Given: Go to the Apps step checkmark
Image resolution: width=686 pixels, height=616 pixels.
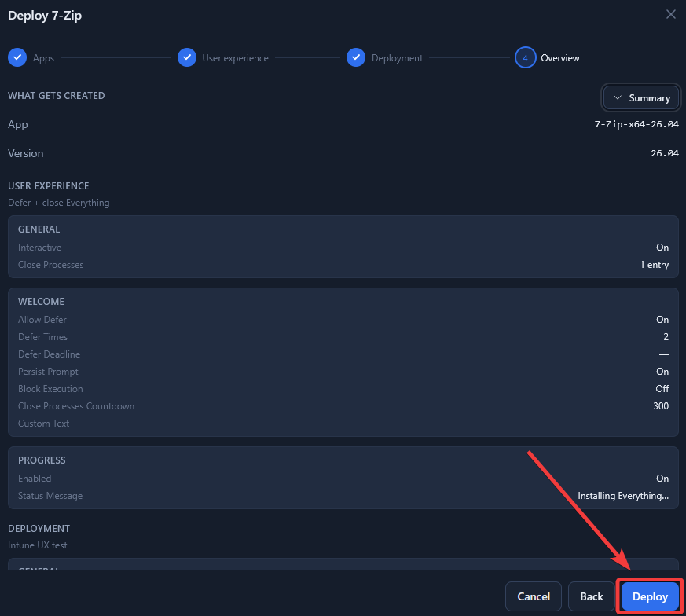Looking at the screenshot, I should (x=17, y=57).
